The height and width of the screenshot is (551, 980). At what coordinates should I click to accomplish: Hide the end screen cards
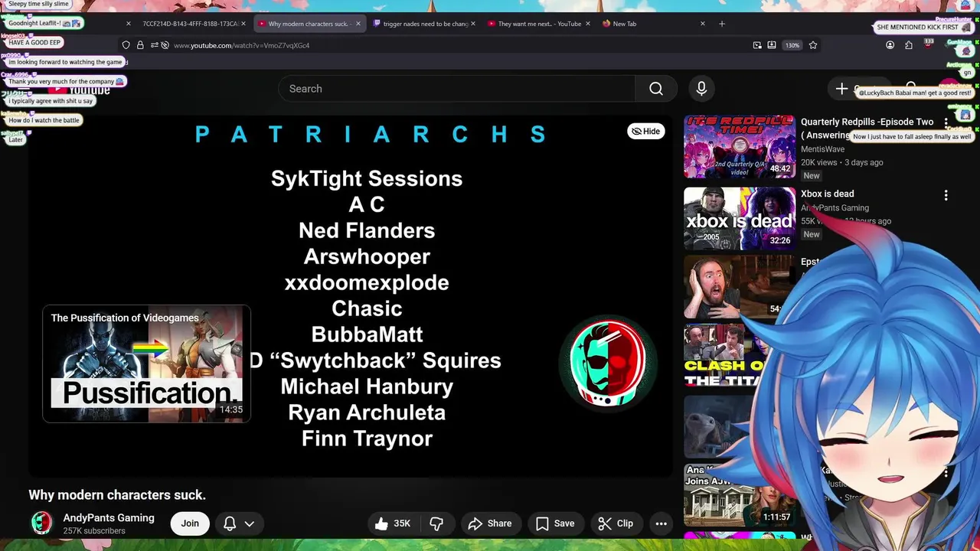click(645, 131)
